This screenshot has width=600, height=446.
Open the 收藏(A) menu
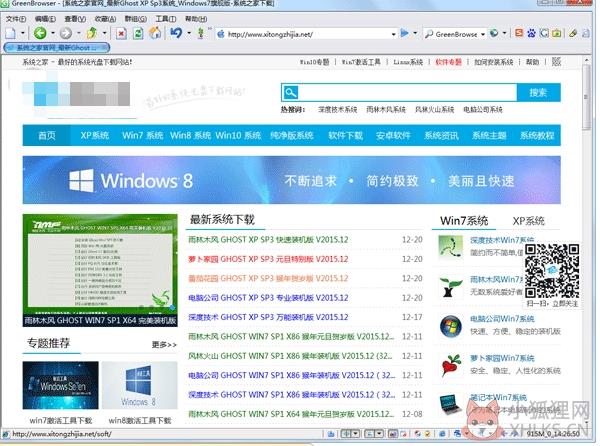[105, 19]
